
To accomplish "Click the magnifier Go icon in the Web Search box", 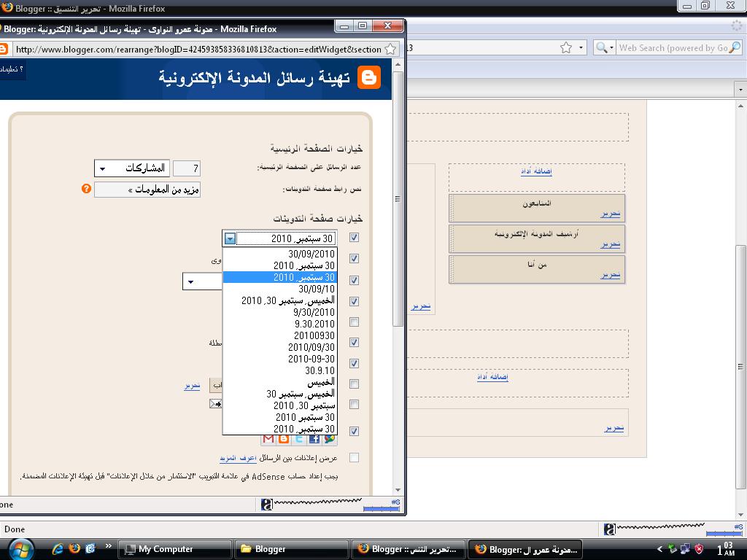I will (x=735, y=47).
